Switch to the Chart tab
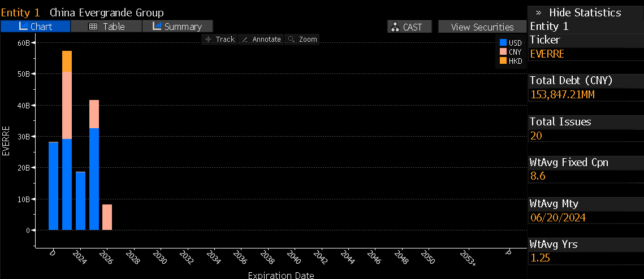This screenshot has width=644, height=279. pos(35,27)
